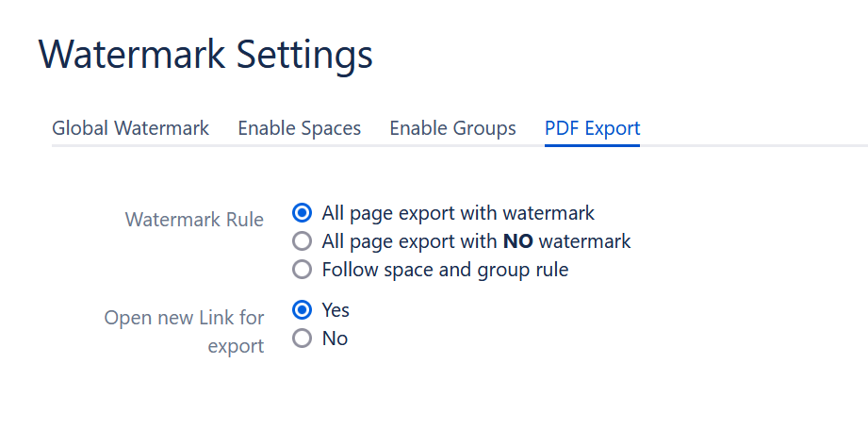Click the "Follow space and group rule" label text
Image resolution: width=868 pixels, height=446 pixels.
tap(445, 270)
